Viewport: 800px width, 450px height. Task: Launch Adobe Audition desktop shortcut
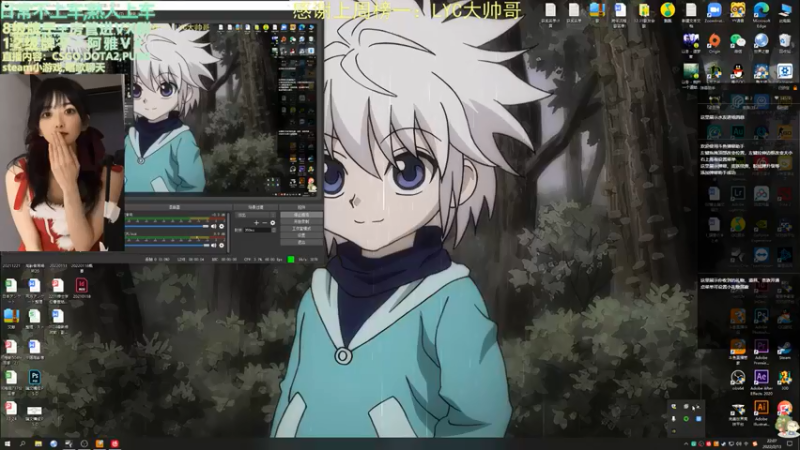(x=737, y=132)
